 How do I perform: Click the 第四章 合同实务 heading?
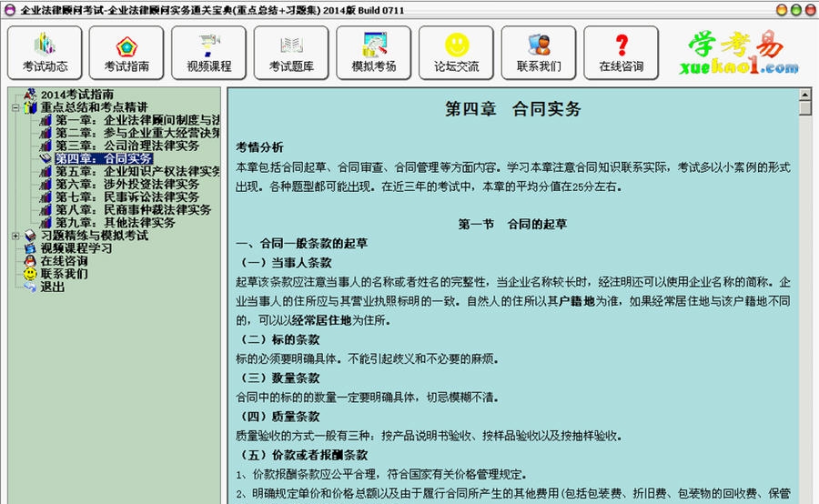click(x=512, y=108)
